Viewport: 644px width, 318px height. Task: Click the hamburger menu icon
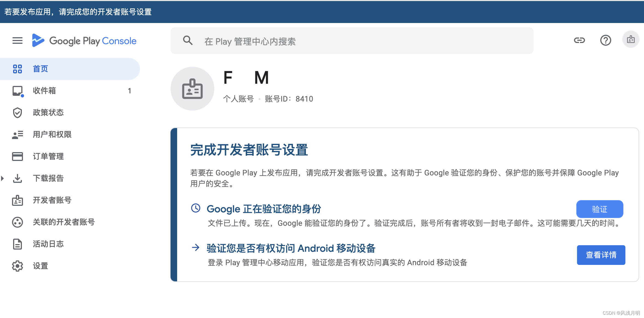pos(17,41)
